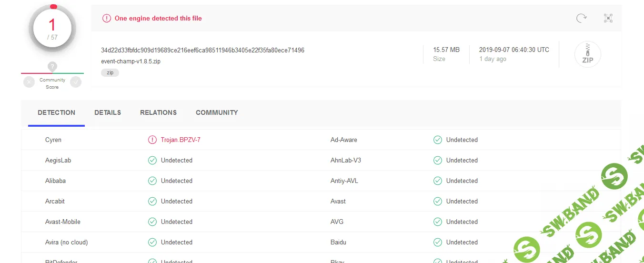Click the file hash string
Image resolution: width=644 pixels, height=263 pixels.
(202, 50)
